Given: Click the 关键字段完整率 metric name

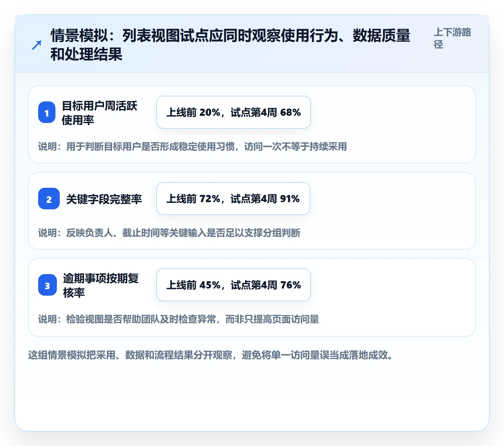Looking at the screenshot, I should [104, 199].
